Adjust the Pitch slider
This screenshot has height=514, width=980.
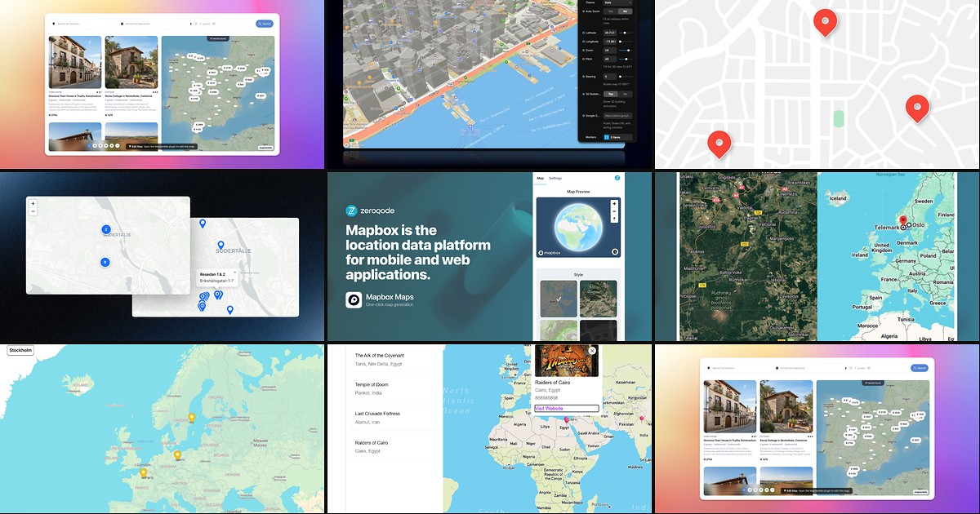tap(626, 59)
